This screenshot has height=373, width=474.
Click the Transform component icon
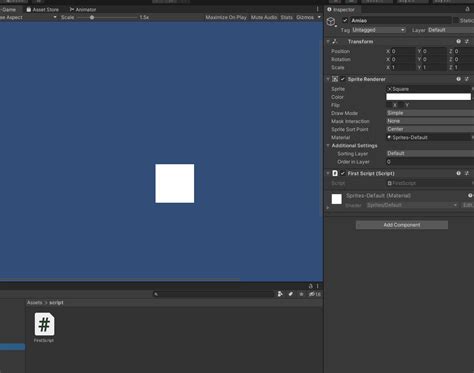(x=335, y=41)
